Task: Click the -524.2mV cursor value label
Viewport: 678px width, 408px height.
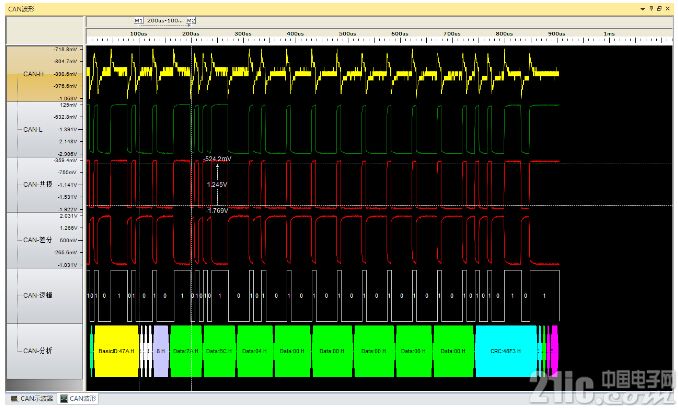Action: (217, 159)
